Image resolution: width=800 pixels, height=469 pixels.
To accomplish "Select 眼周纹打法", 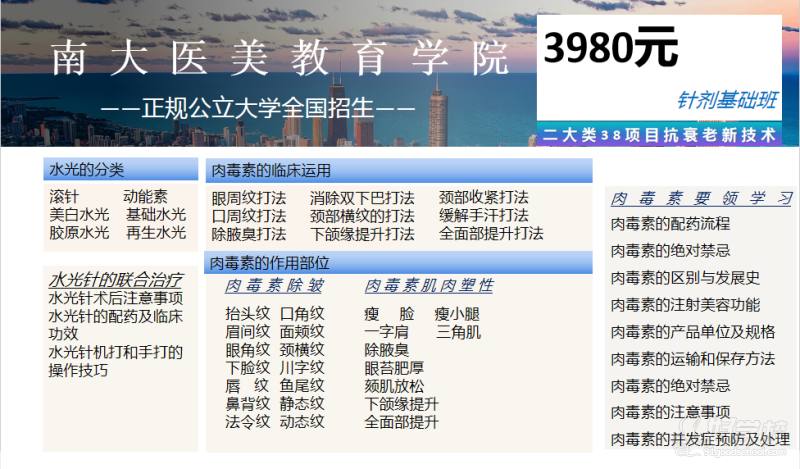I will 249,198.
